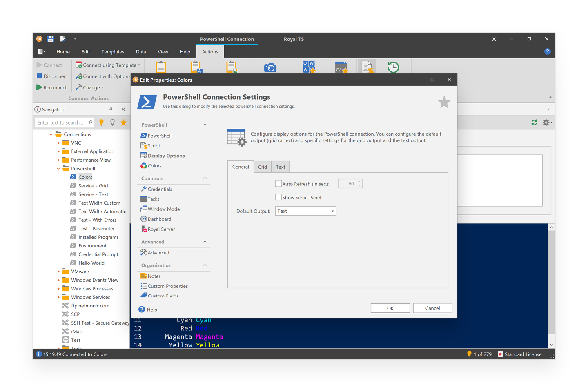Image resolution: width=588 pixels, height=392 pixels.
Task: Open the Credentials settings page
Action: [x=159, y=189]
